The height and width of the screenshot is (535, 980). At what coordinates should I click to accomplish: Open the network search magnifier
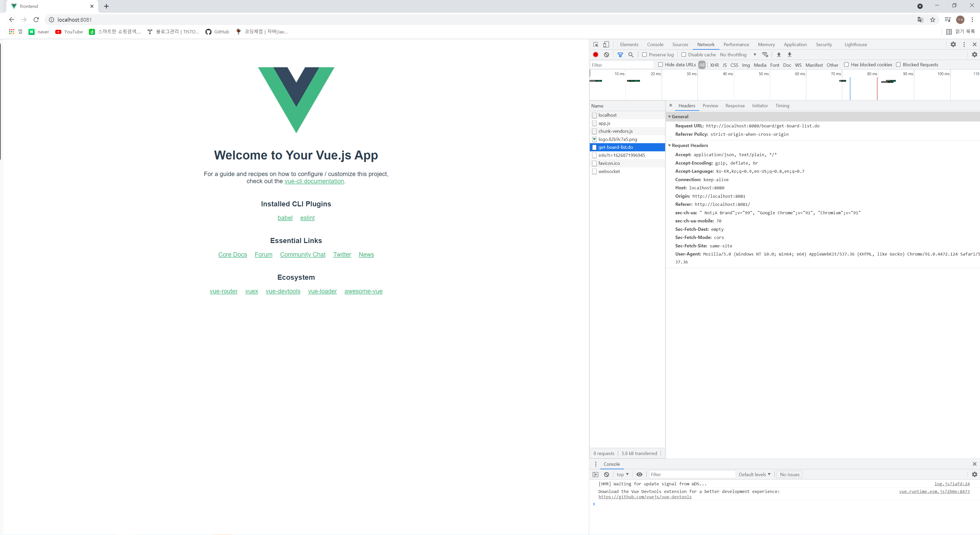coord(631,55)
